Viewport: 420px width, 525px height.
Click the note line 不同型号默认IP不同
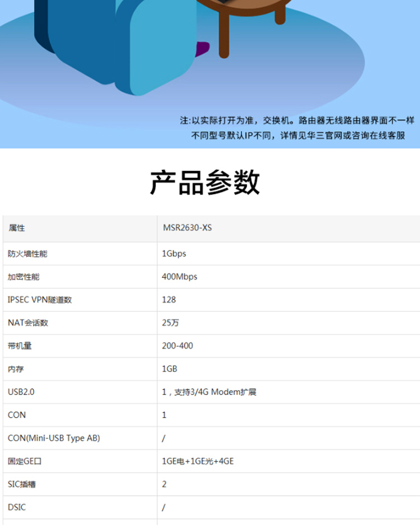[298, 136]
